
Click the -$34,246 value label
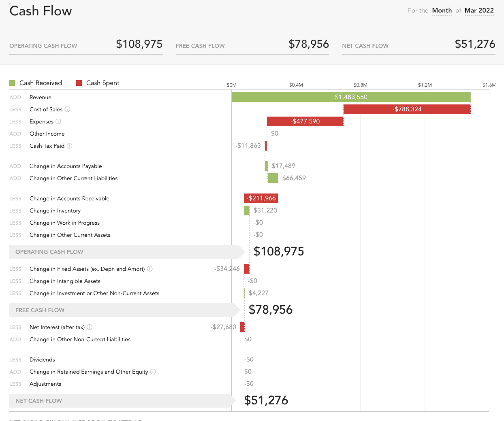point(227,269)
